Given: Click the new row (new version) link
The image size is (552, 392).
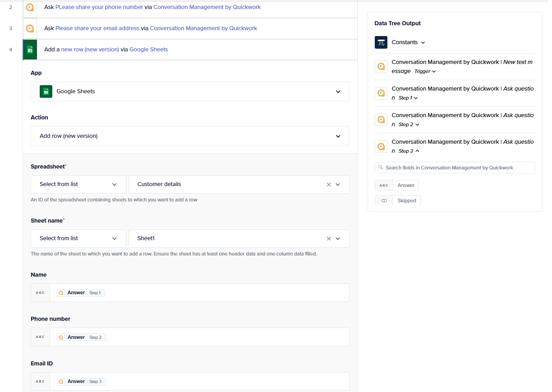Looking at the screenshot, I should (x=90, y=50).
